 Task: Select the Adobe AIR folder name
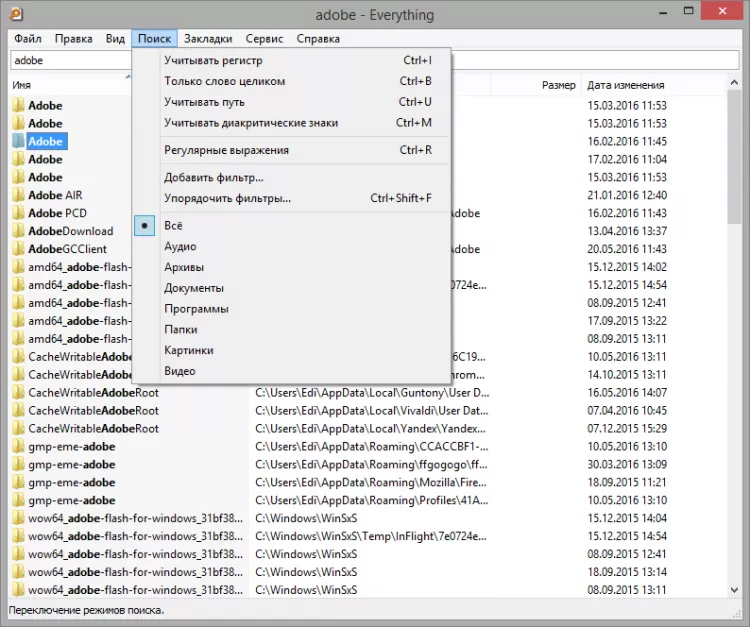tap(55, 195)
